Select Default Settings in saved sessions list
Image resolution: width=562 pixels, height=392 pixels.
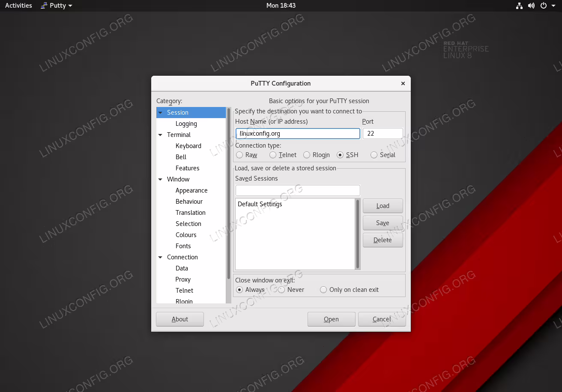click(x=295, y=204)
